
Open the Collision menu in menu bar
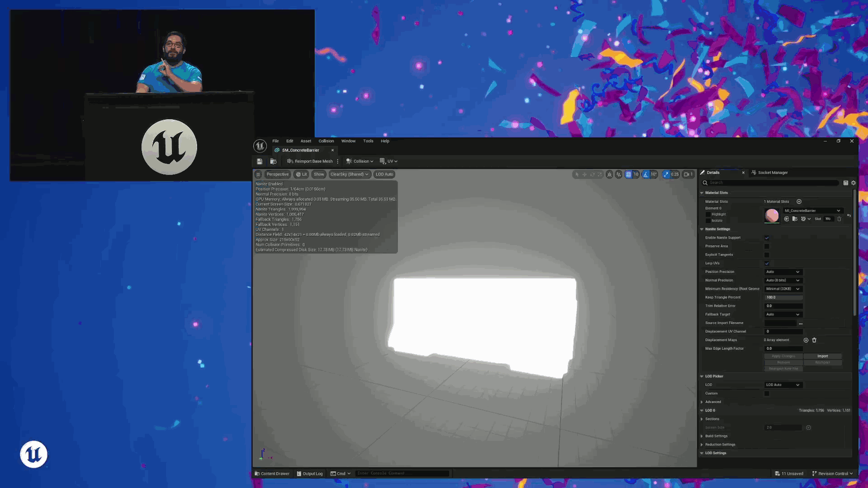tap(326, 141)
